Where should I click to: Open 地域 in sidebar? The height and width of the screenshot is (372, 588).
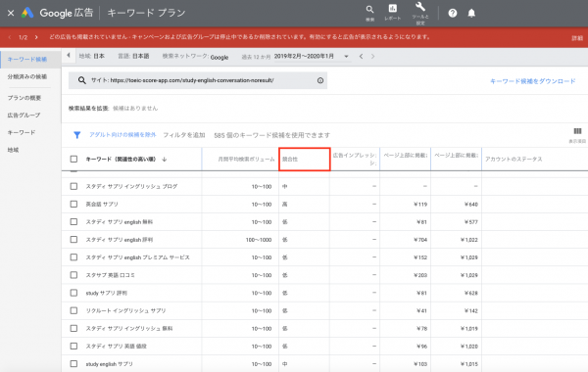click(x=13, y=150)
